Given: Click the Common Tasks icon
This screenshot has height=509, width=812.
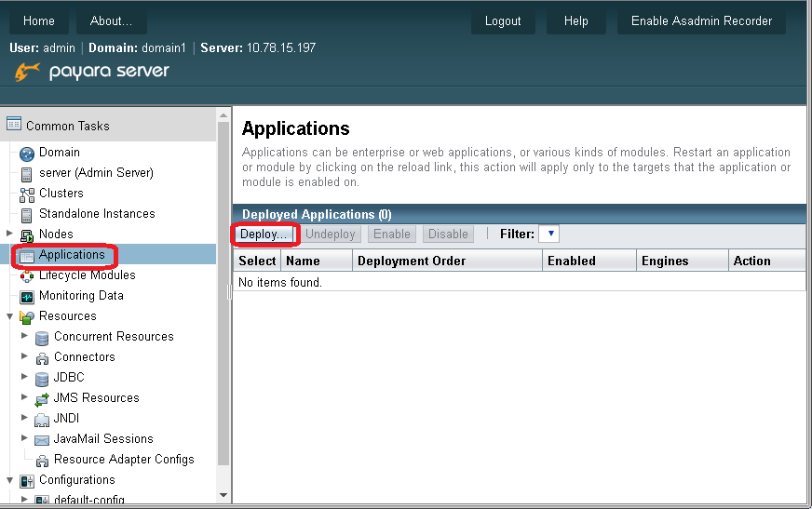Looking at the screenshot, I should (14, 124).
